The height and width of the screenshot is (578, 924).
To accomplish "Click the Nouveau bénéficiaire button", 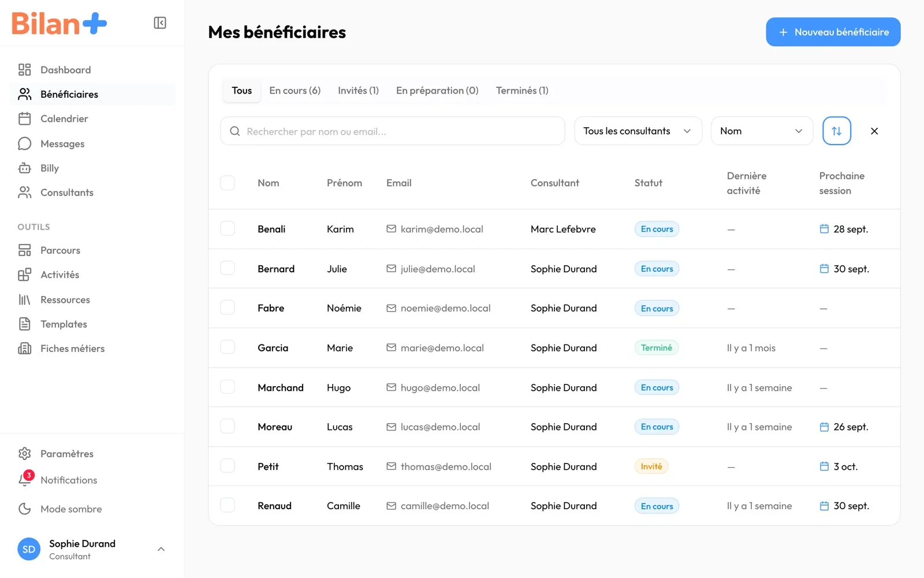I will [833, 32].
